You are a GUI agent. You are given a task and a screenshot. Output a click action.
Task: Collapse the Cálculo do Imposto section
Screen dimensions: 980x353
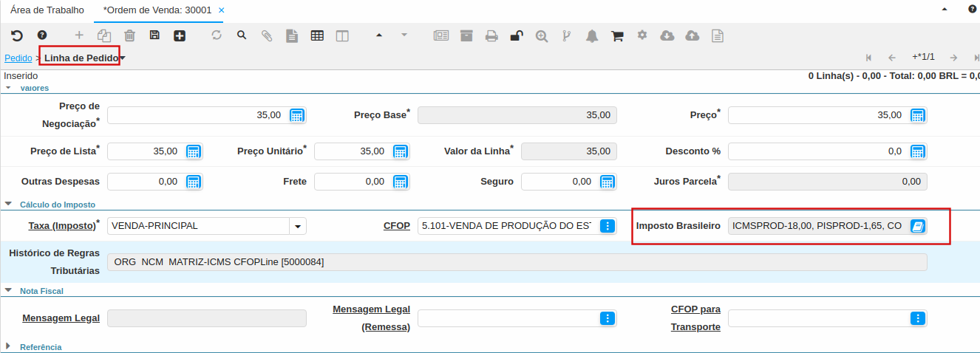[x=8, y=205]
